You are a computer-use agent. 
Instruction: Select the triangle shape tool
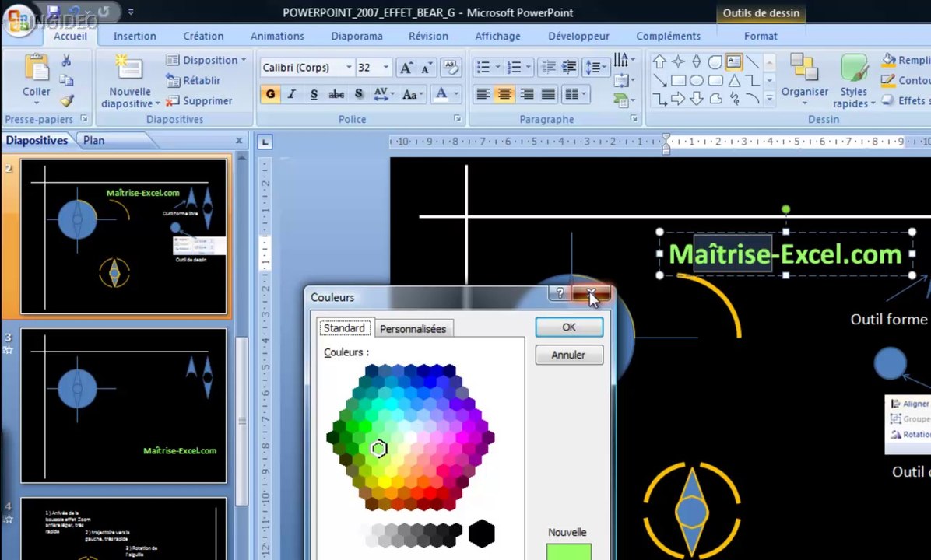coord(735,81)
